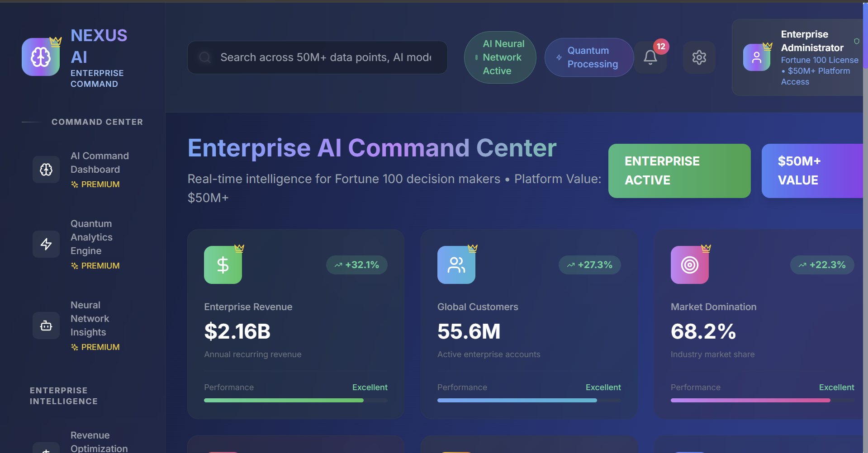Click the Enterprise Revenue performance bar
The width and height of the screenshot is (868, 453).
296,401
